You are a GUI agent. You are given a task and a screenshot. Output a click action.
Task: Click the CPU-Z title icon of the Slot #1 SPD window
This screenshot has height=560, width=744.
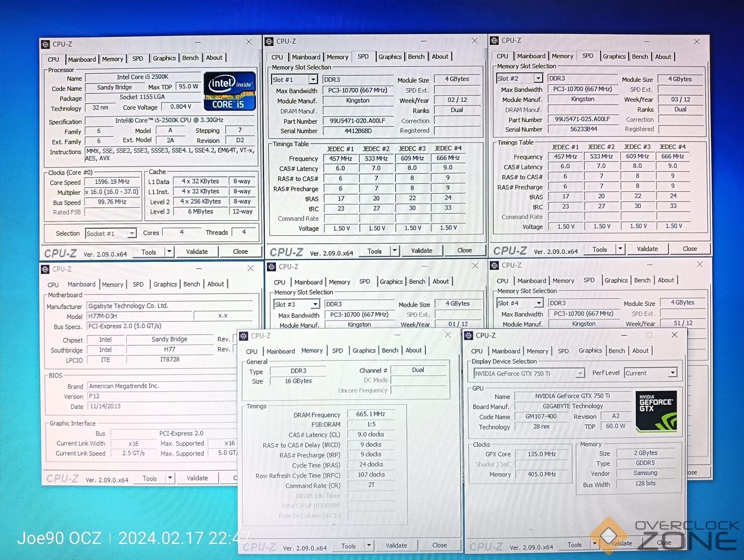(x=269, y=42)
